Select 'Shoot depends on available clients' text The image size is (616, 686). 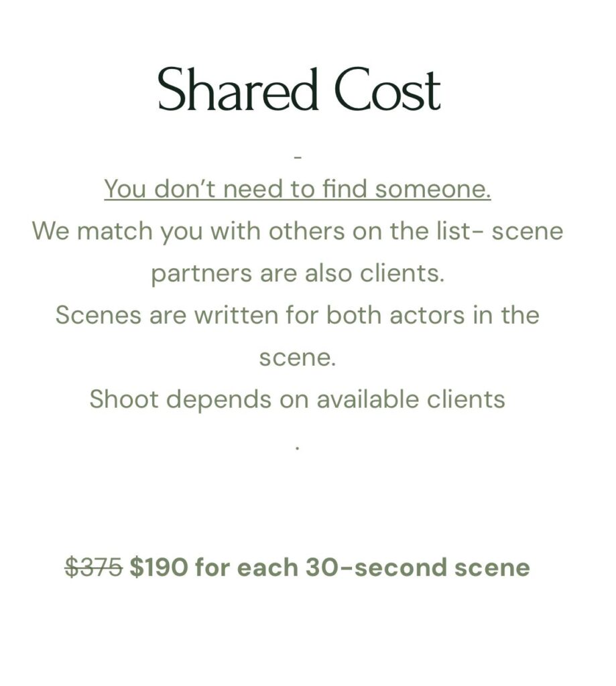(x=297, y=399)
